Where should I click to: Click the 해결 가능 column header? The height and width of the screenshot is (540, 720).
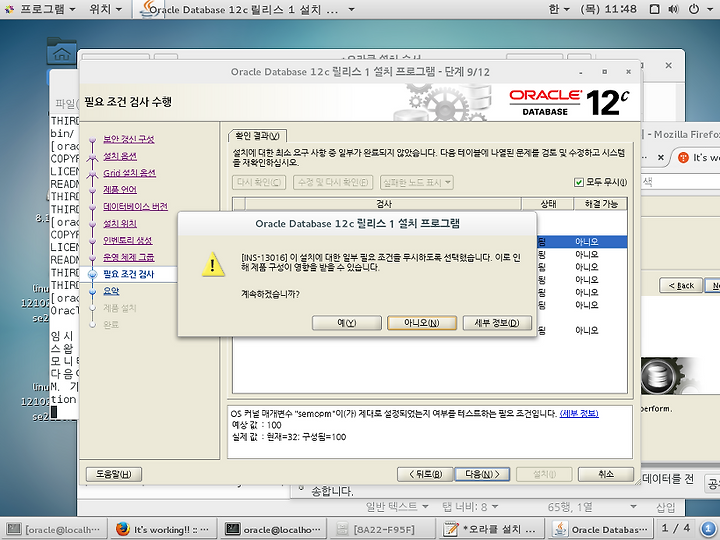(600, 204)
